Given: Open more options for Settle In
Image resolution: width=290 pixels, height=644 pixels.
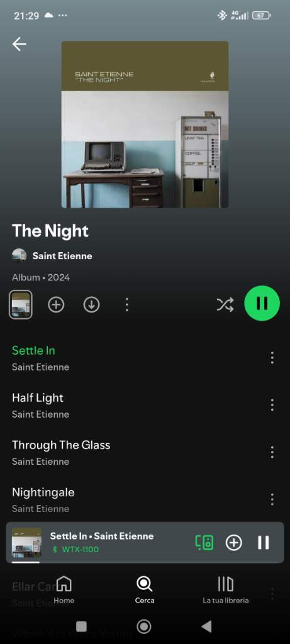Looking at the screenshot, I should (272, 358).
